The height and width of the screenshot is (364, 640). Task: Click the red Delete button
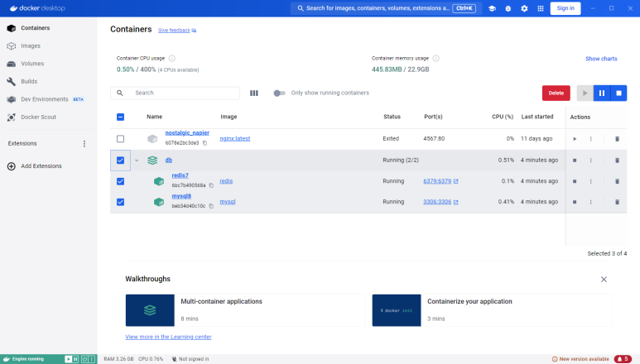click(556, 93)
